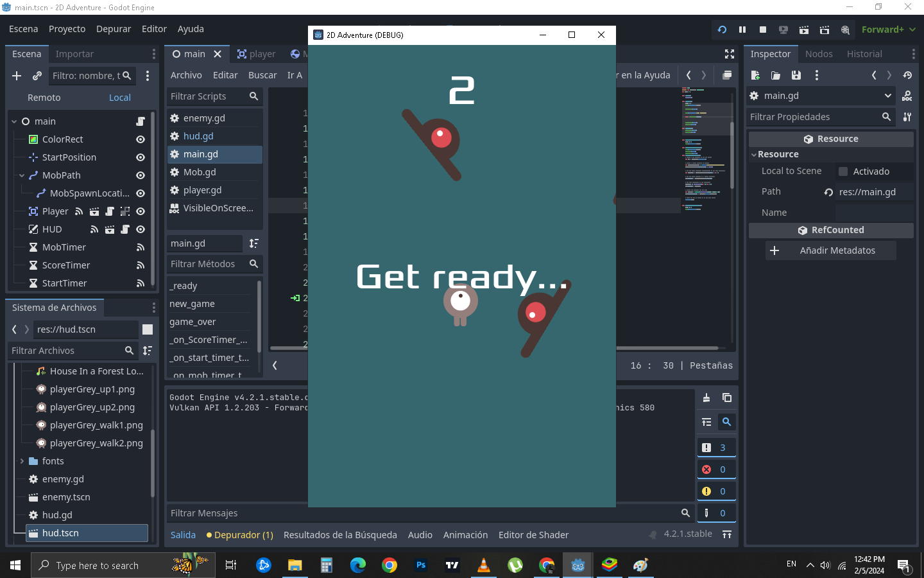Reload the running project
Viewport: 924px width, 578px height.
point(722,30)
